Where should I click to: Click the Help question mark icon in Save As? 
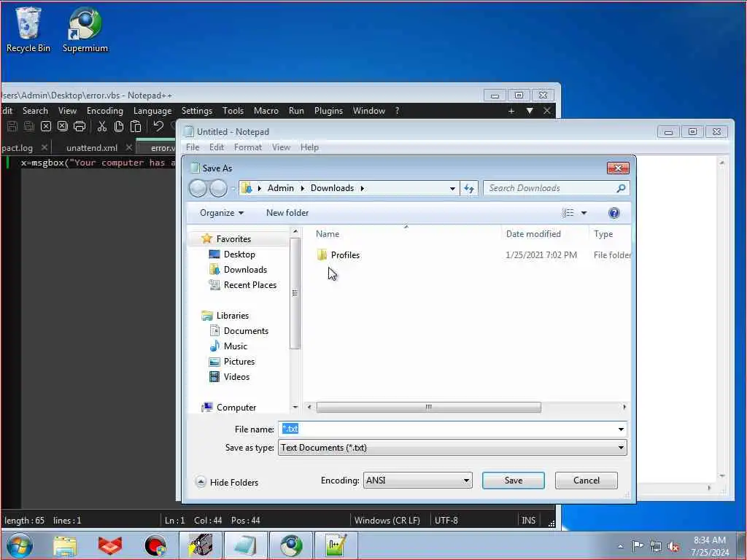click(614, 213)
